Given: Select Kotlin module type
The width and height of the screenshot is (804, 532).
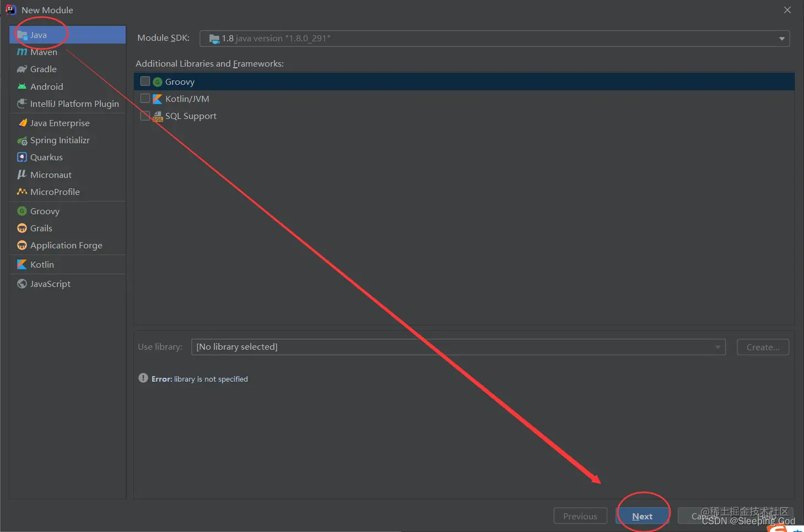Looking at the screenshot, I should click(68, 264).
